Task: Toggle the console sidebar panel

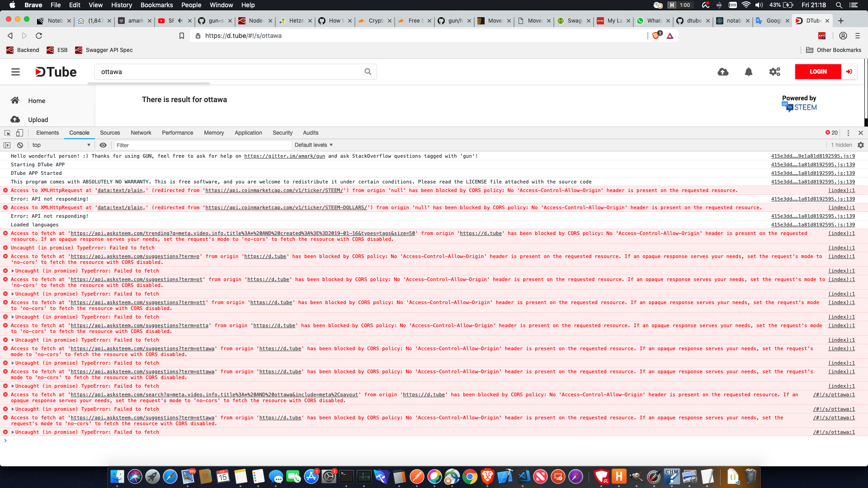Action: pyautogui.click(x=7, y=145)
